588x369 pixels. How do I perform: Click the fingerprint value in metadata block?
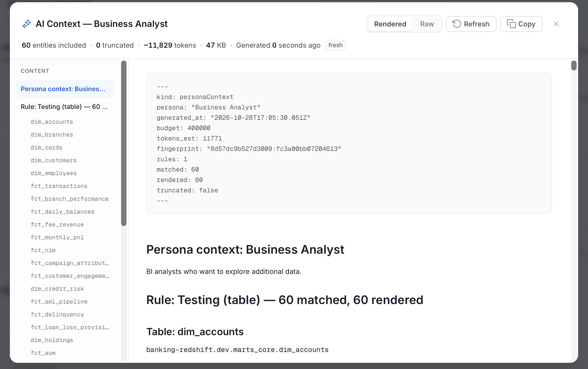click(x=274, y=149)
